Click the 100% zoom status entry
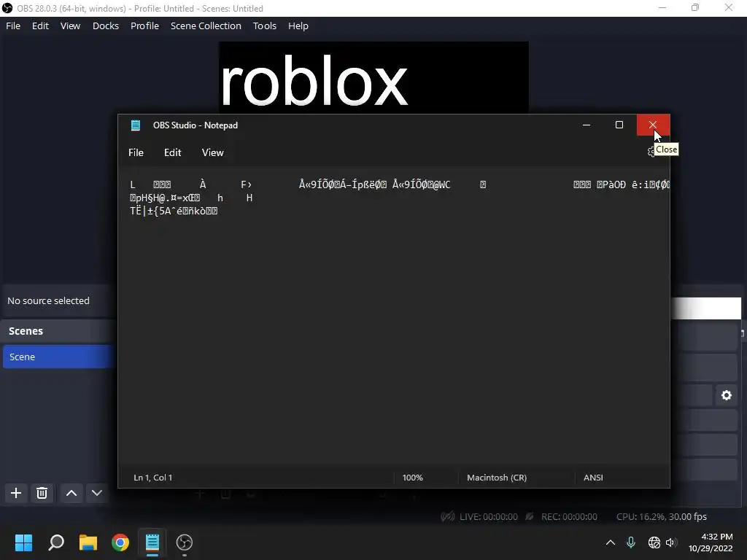Screen dimensions: 747x560 pos(413,478)
